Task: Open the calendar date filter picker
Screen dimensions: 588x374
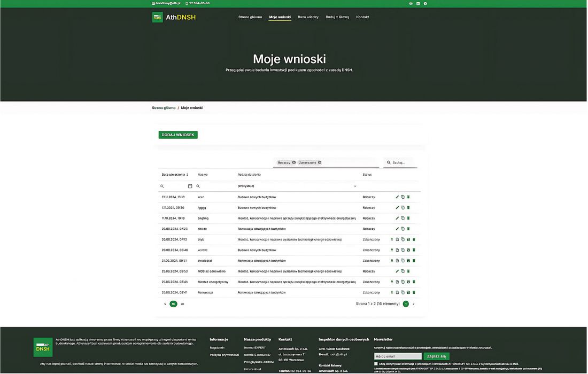Action: [190, 186]
